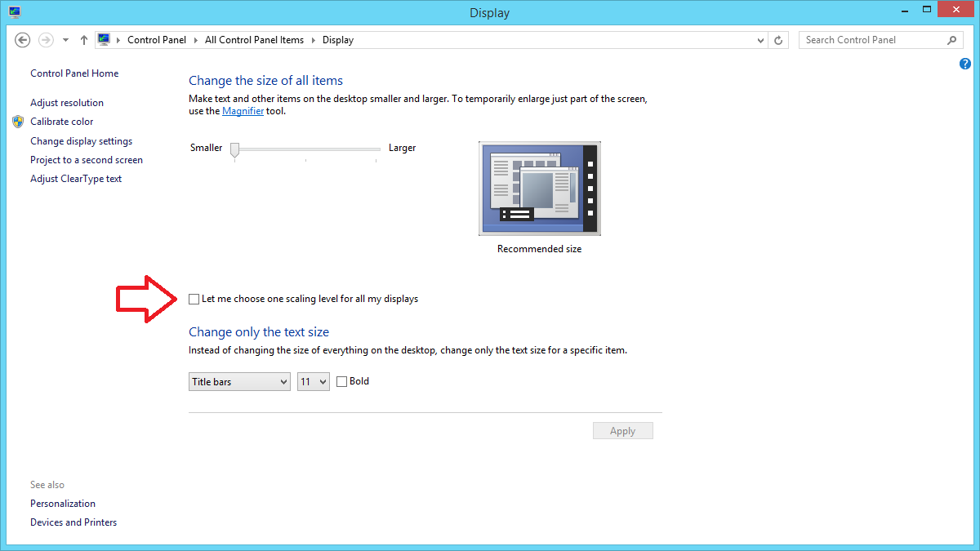Open the recent locations dropdown arrow
This screenshot has width=980, height=551.
point(65,40)
